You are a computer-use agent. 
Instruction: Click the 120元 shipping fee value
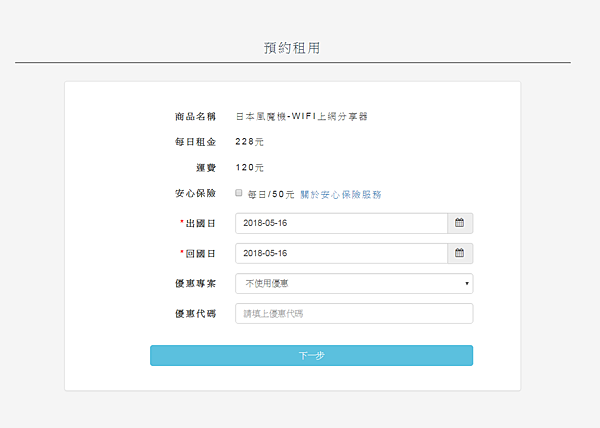point(249,167)
